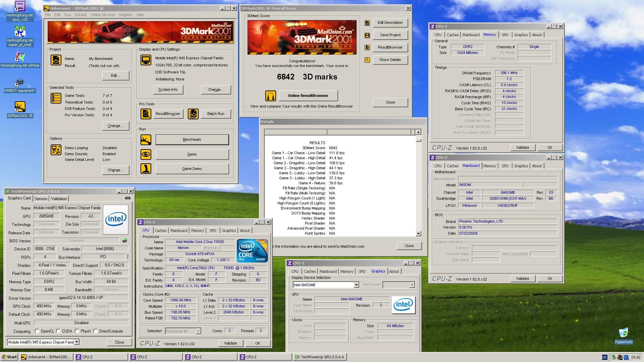Click the Demo eye icon

click(x=146, y=155)
